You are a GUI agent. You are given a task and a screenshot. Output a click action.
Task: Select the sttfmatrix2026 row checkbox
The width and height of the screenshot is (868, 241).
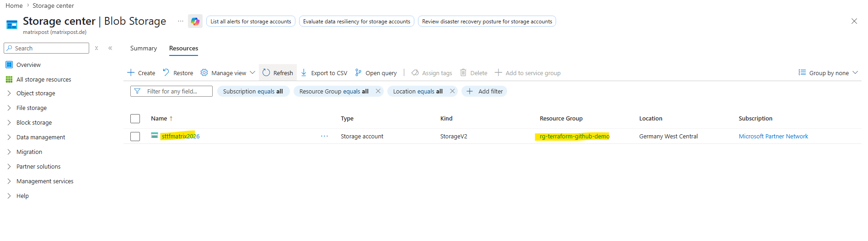(135, 137)
